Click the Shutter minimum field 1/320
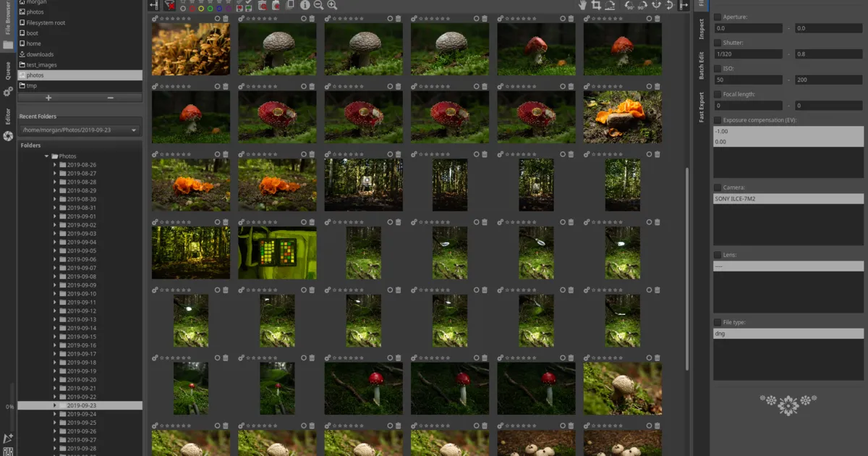 pos(748,54)
